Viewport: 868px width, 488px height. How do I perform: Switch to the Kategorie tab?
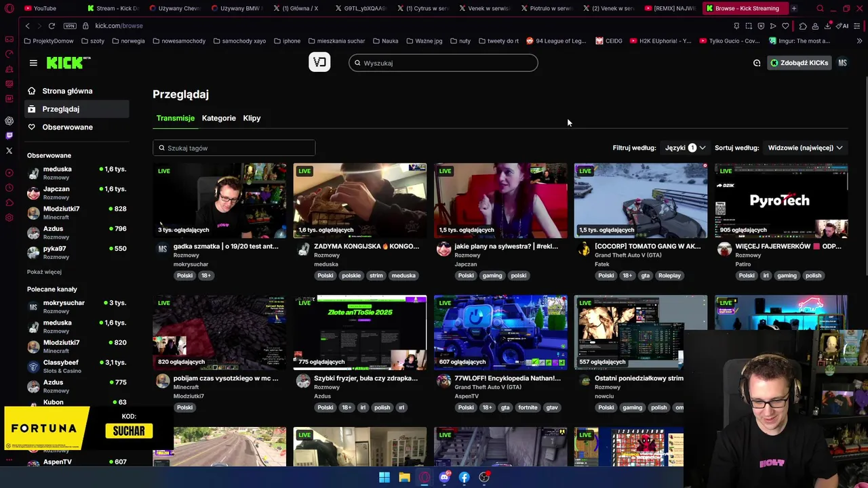tap(219, 118)
